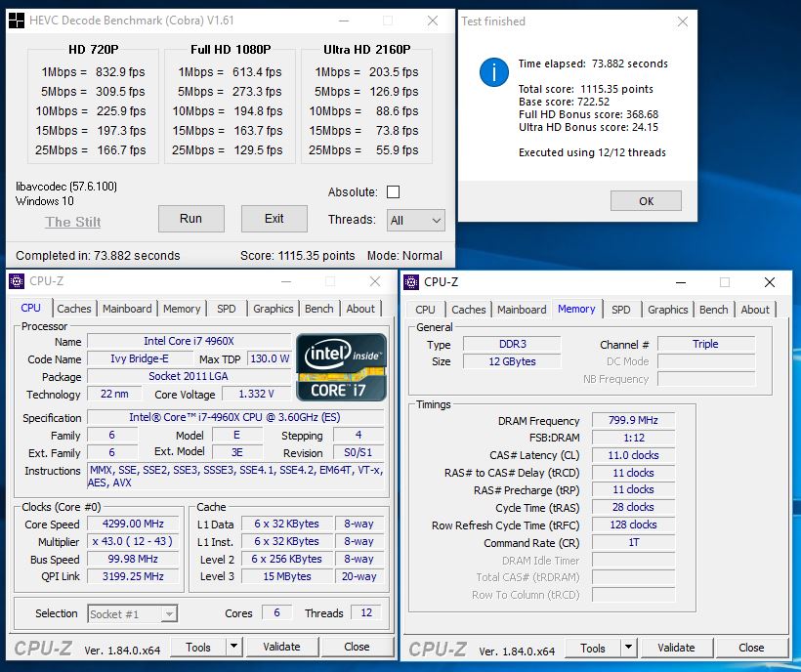This screenshot has width=801, height=672.
Task: Click the Core Voltage value 1.332 V
Action: pyautogui.click(x=257, y=394)
